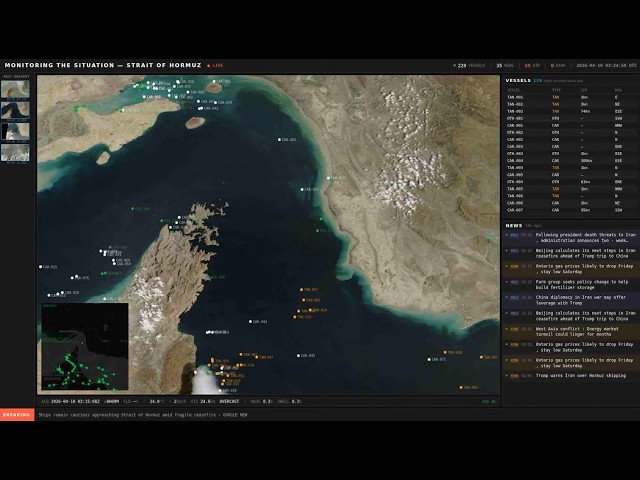Sort by the TYPE column header
This screenshot has width=640, height=480.
pyautogui.click(x=556, y=90)
